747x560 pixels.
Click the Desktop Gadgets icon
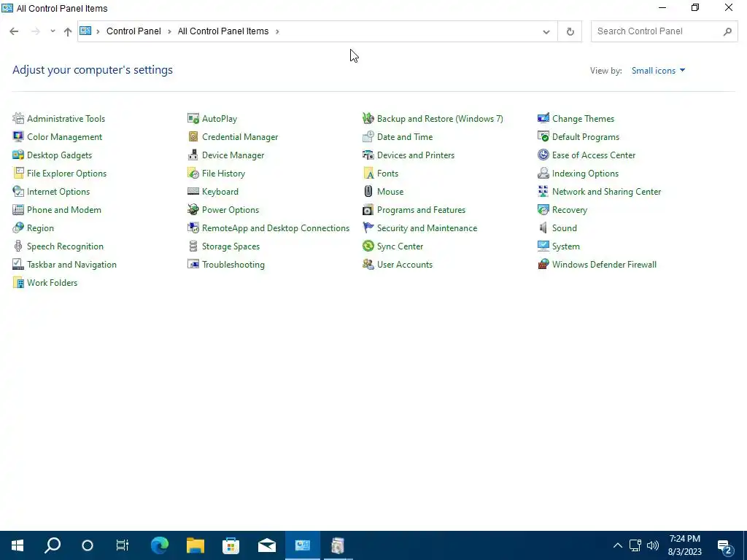[18, 155]
